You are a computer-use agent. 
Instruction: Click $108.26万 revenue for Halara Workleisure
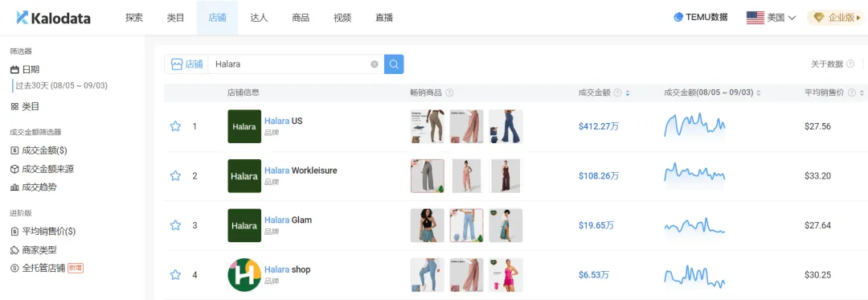pos(599,176)
